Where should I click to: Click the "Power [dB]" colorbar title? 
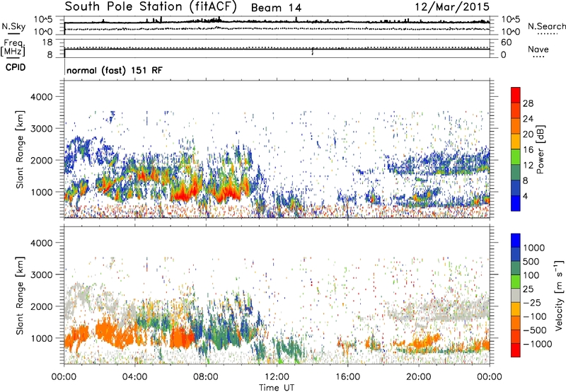[540, 149]
